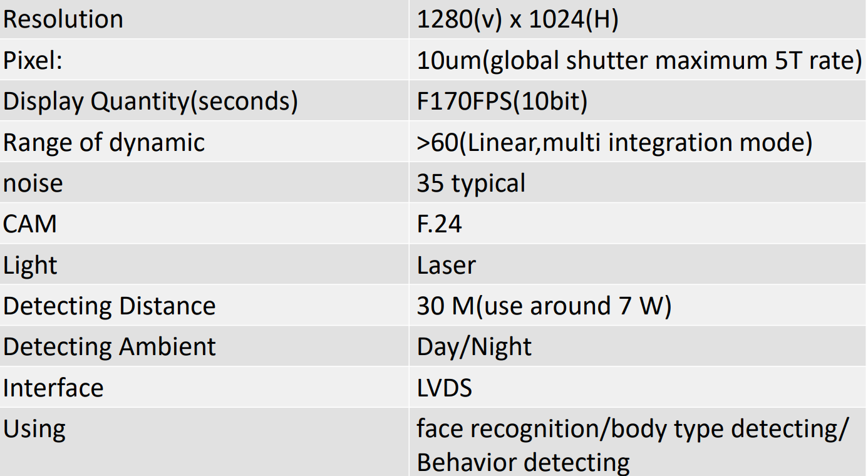
Task: Click the Resolution label cell
Action: coord(204,19)
